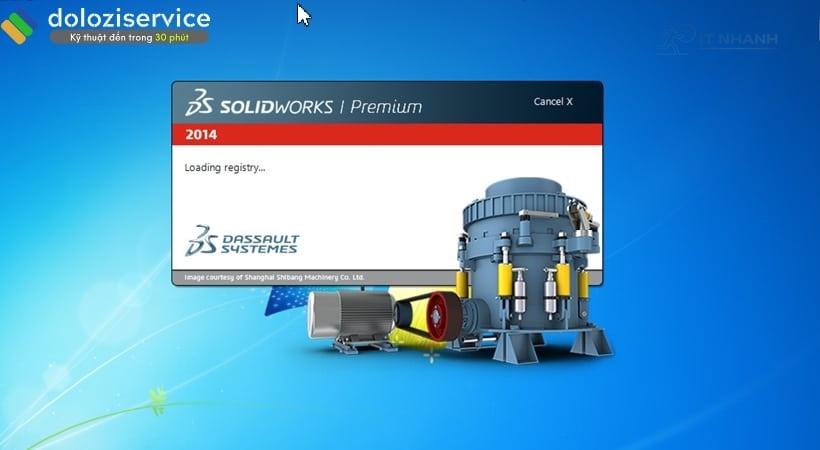Click the Cancel X button on splash screen
Viewport: 820px width, 450px height.
pyautogui.click(x=553, y=101)
